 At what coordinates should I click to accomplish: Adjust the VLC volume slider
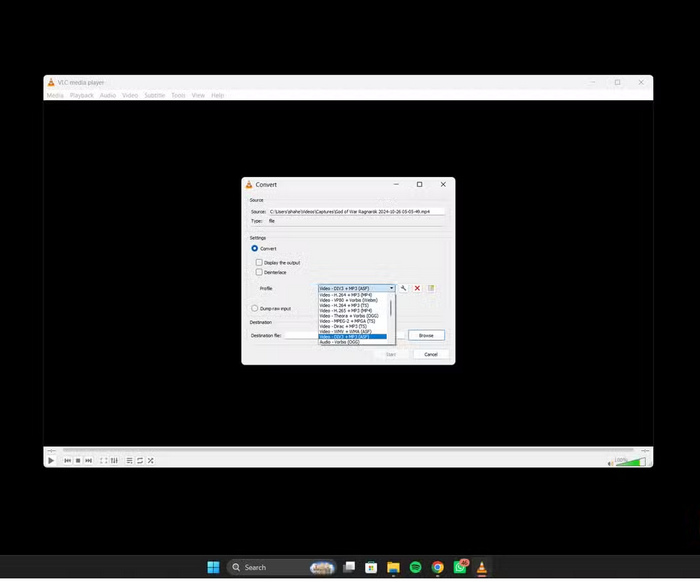pos(630,462)
